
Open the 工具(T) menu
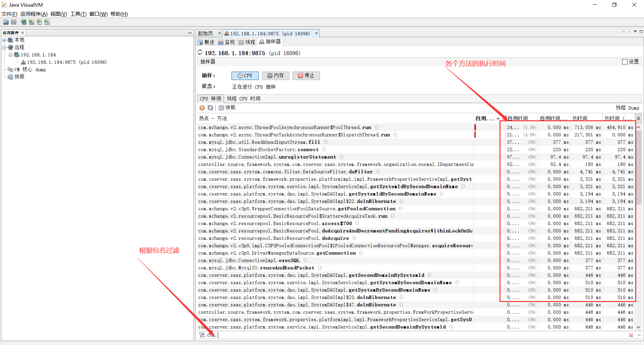coord(78,14)
